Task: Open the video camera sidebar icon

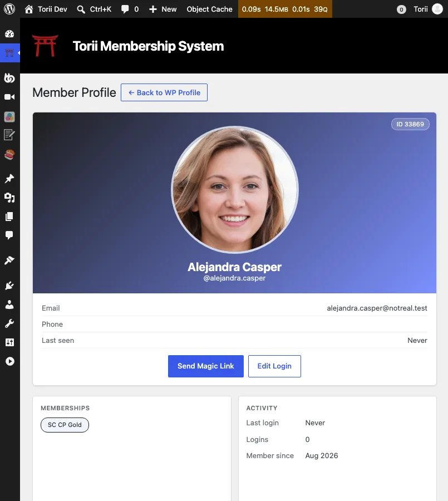Action: pyautogui.click(x=9, y=97)
